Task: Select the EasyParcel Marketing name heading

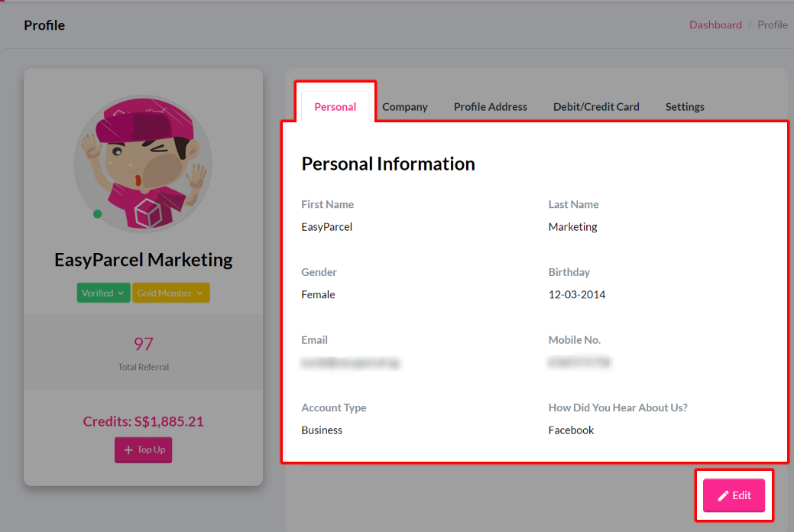Action: (144, 259)
